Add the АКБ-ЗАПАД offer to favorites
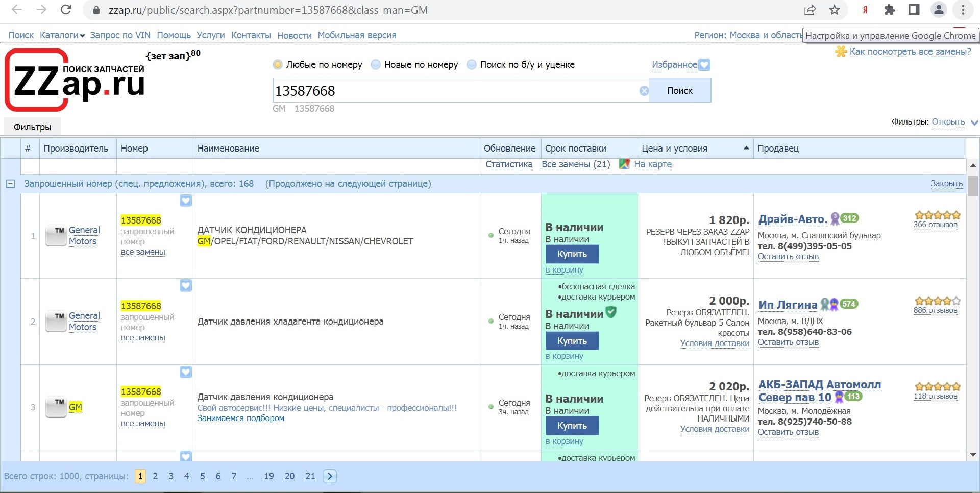The image size is (980, 493). click(186, 372)
